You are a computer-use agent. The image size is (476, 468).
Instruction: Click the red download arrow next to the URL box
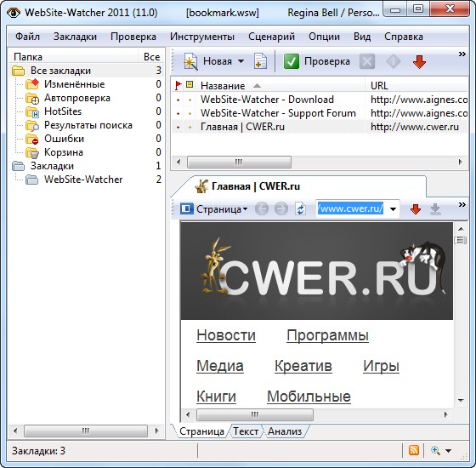coord(416,209)
